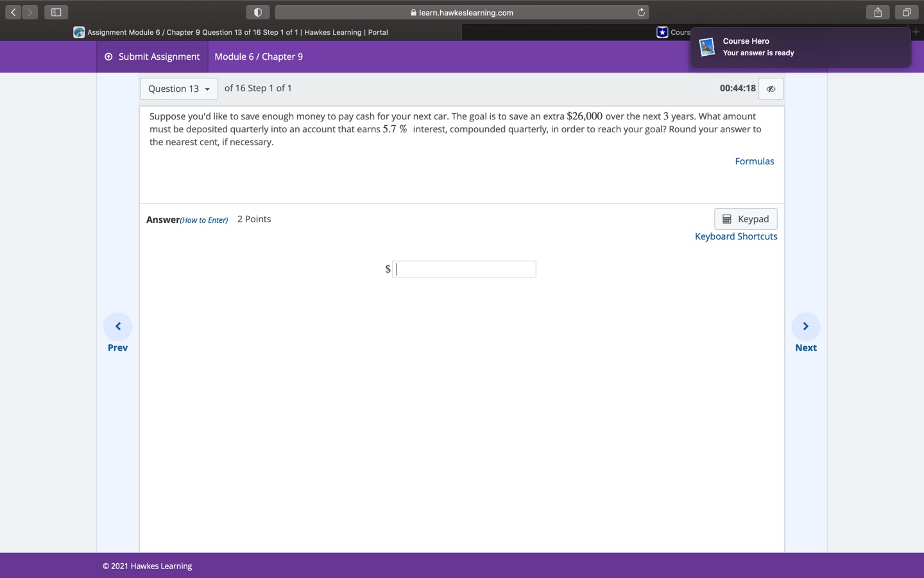
Task: Hide the timer with the eye-slash icon
Action: point(771,89)
